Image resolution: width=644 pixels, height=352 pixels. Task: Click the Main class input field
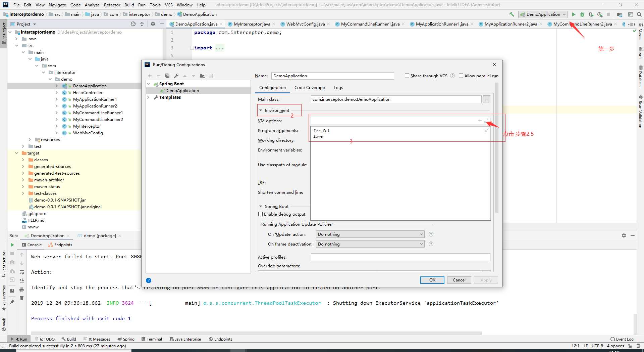[x=396, y=99]
